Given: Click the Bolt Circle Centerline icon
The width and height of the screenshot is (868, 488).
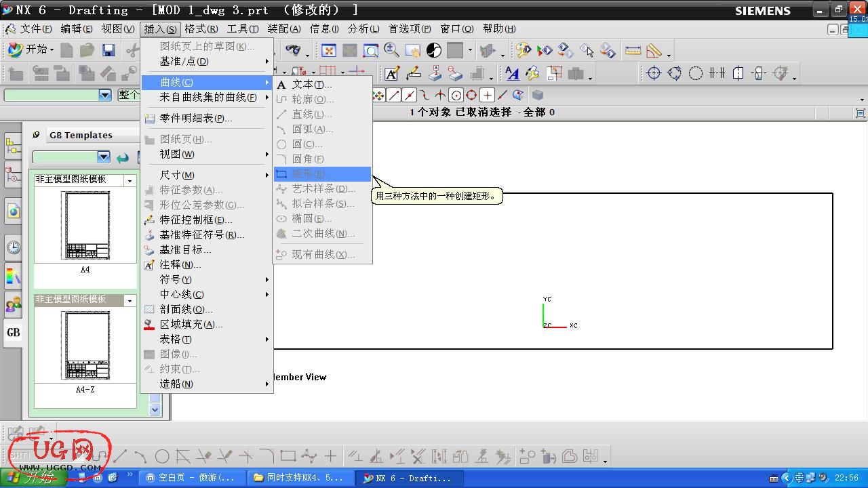Looking at the screenshot, I should [675, 73].
